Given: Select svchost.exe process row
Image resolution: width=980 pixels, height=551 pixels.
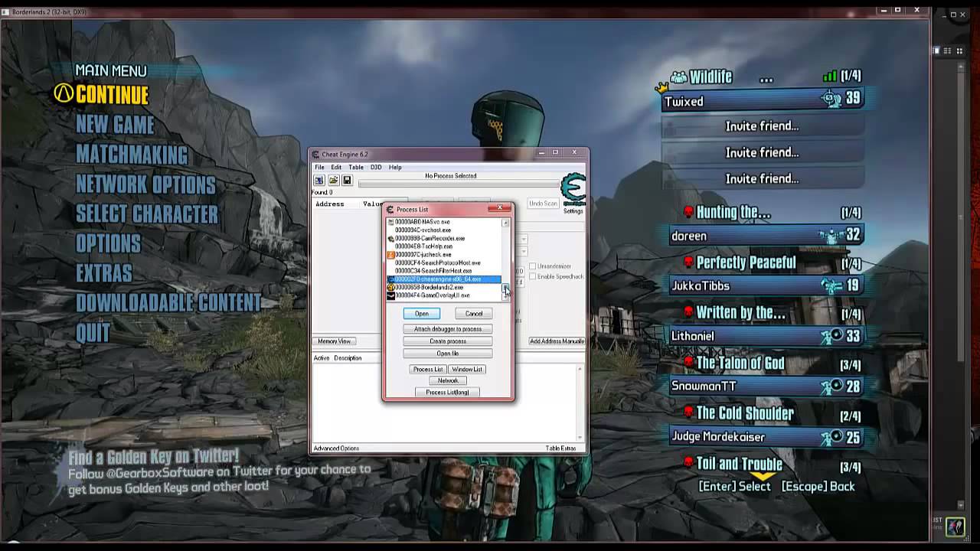Looking at the screenshot, I should (444, 230).
